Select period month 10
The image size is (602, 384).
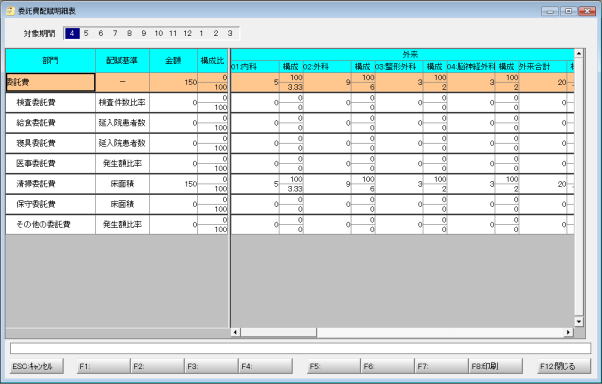tap(159, 33)
